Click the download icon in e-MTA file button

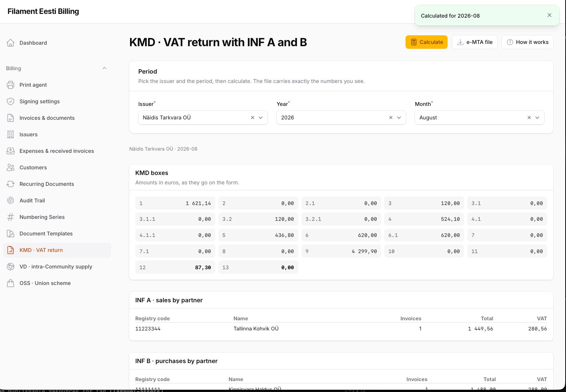(x=460, y=42)
